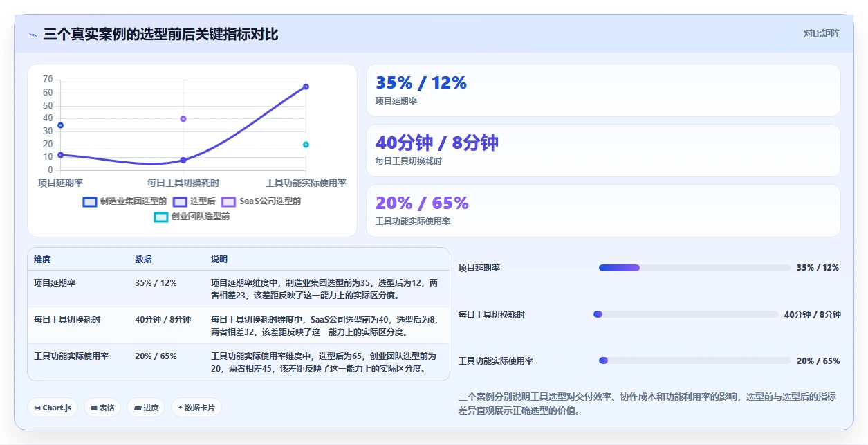Click the 维度 column header
868x445 pixels.
tap(42, 260)
